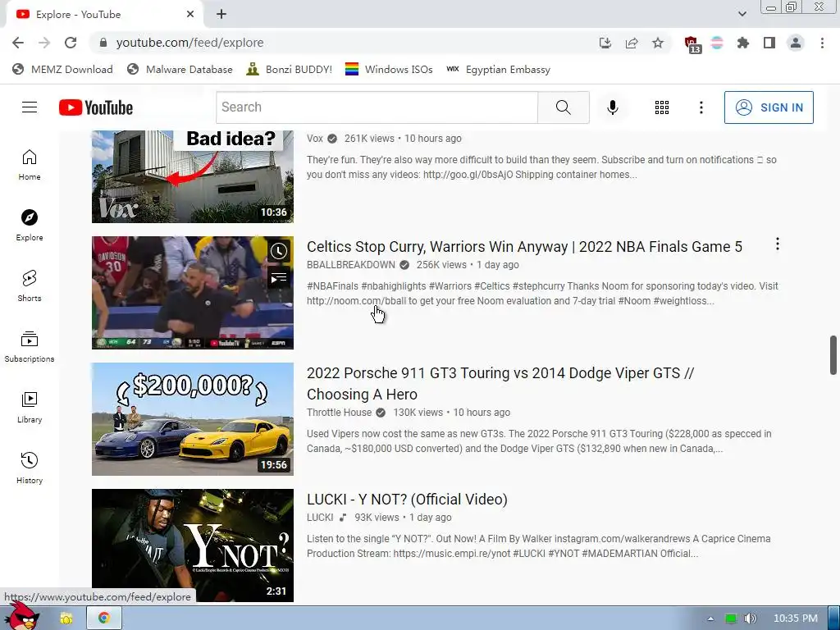Open file explorer in taskbar
This screenshot has width=840, height=630.
coord(66,619)
